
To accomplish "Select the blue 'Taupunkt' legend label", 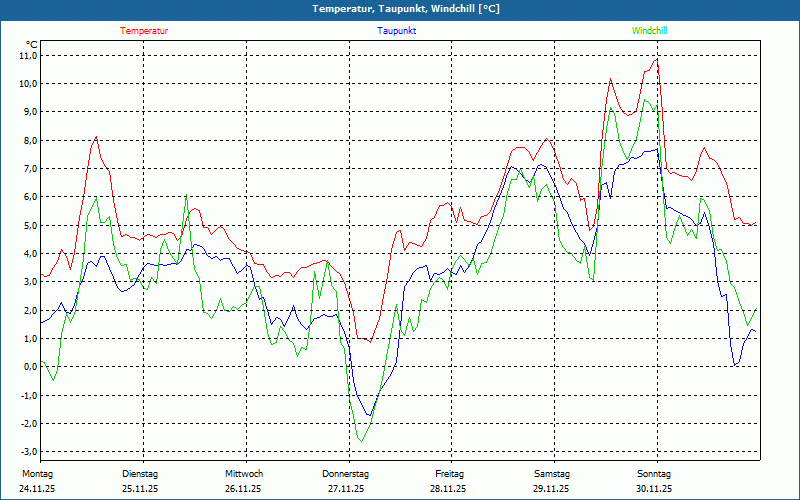I will (x=396, y=31).
